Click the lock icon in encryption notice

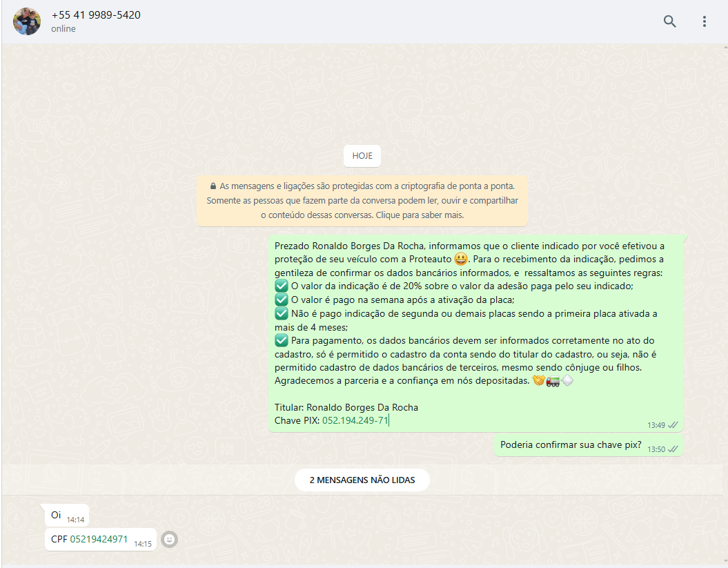pos(213,186)
